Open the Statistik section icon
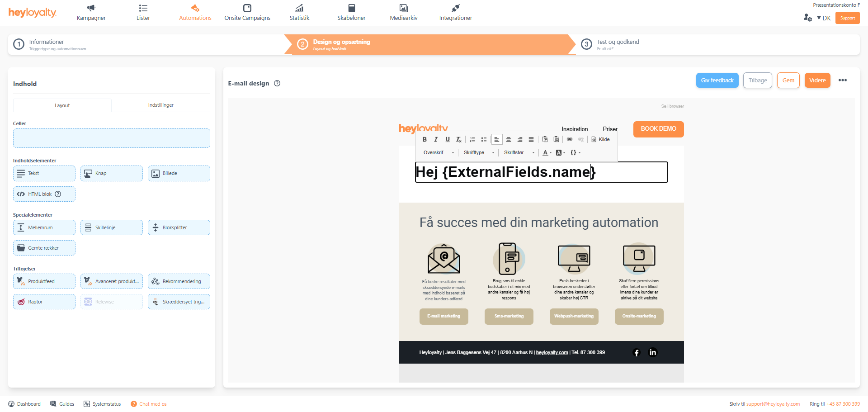868x412 pixels. pyautogui.click(x=299, y=8)
